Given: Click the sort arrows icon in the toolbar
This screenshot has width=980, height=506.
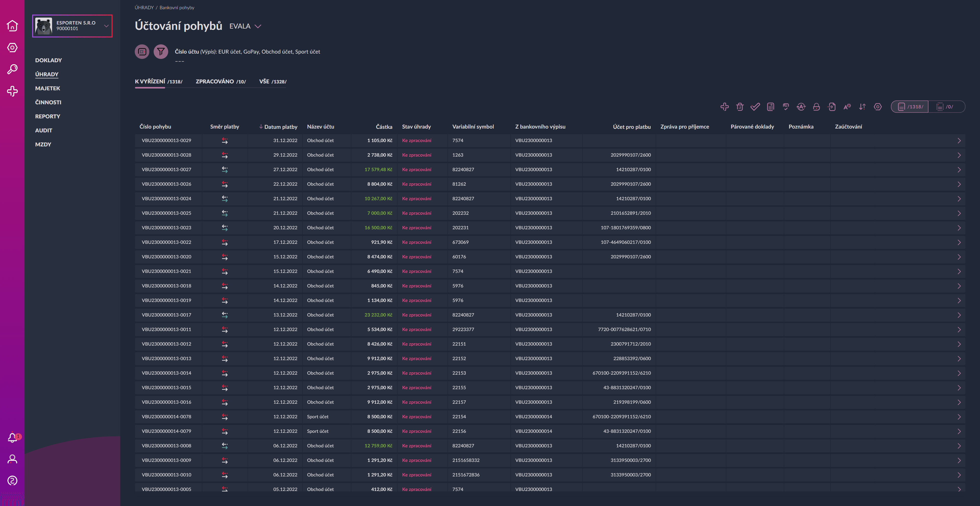Looking at the screenshot, I should [862, 107].
